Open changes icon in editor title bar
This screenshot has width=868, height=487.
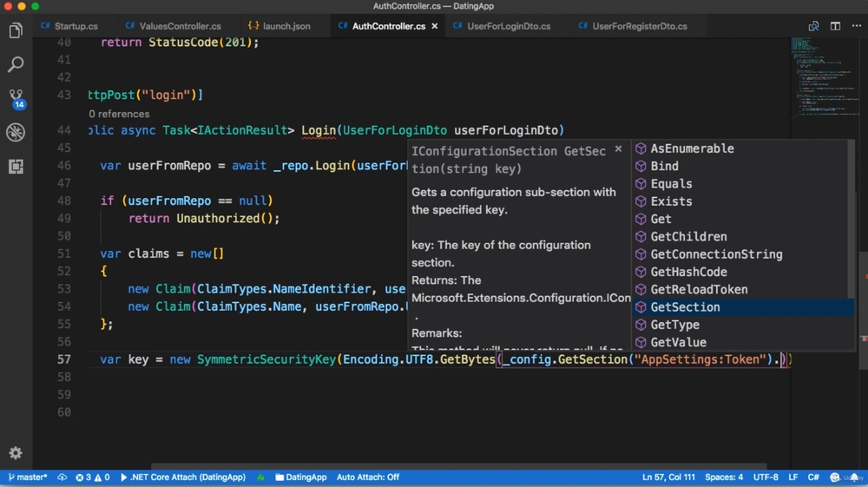(813, 26)
